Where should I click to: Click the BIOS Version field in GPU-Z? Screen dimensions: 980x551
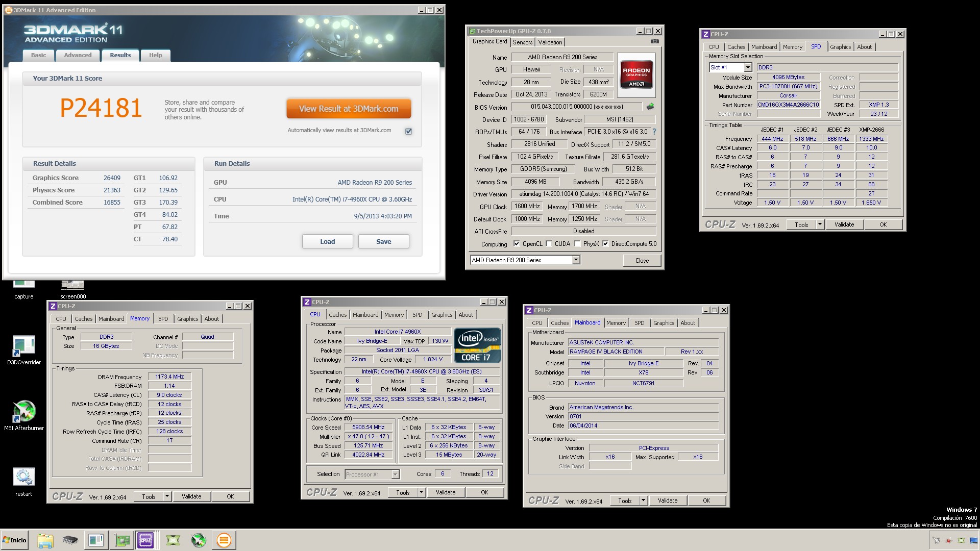click(577, 107)
